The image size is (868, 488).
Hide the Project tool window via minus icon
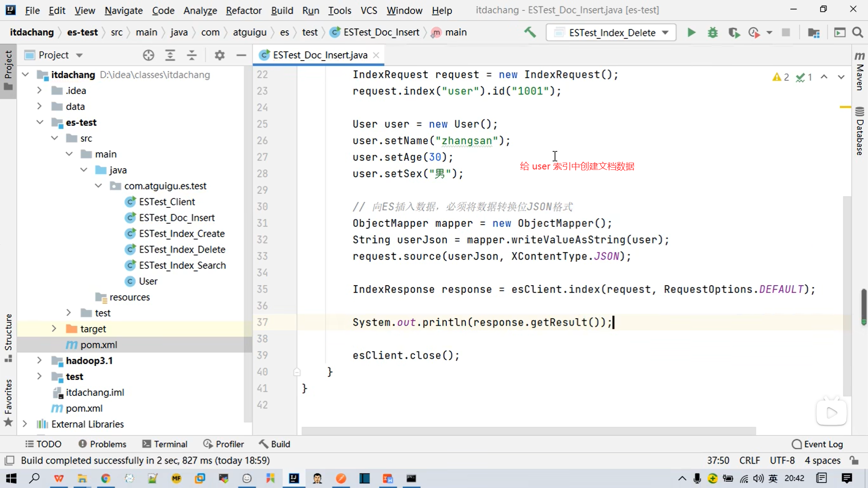point(241,55)
